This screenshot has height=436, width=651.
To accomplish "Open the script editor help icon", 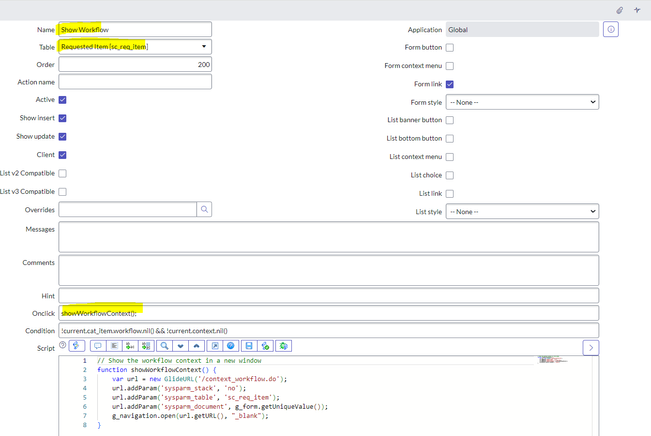I will (231, 346).
